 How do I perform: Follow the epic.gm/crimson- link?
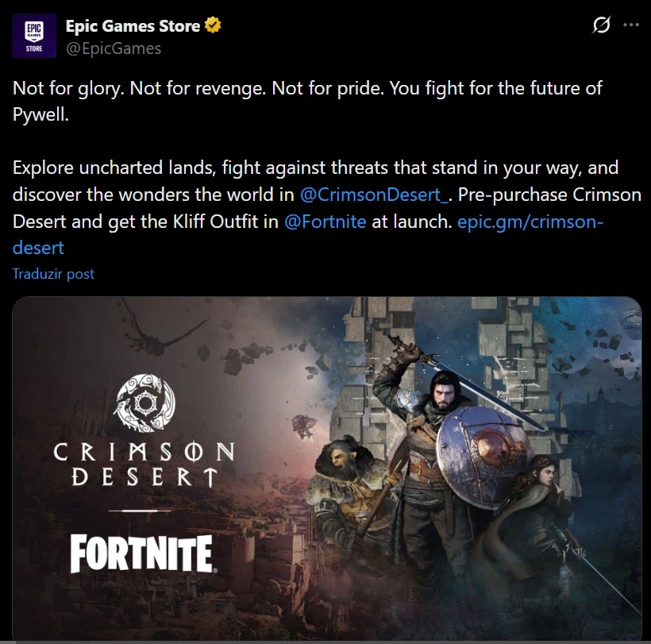click(x=530, y=222)
